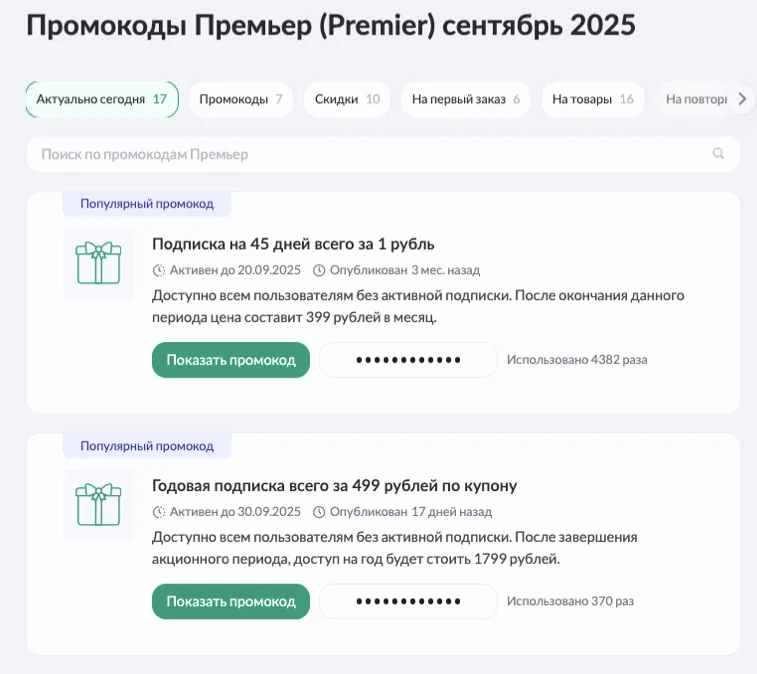Select the 'Актуально сегодня' filter tab
757x674 pixels.
pos(102,99)
